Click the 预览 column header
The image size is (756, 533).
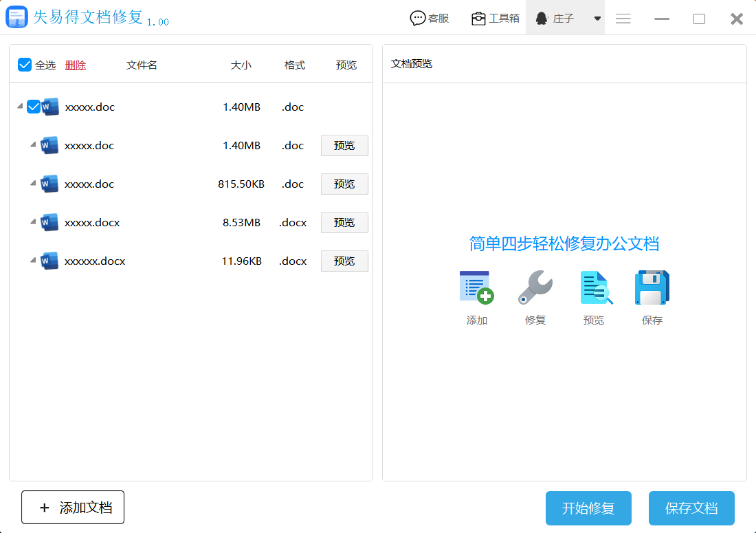click(346, 65)
